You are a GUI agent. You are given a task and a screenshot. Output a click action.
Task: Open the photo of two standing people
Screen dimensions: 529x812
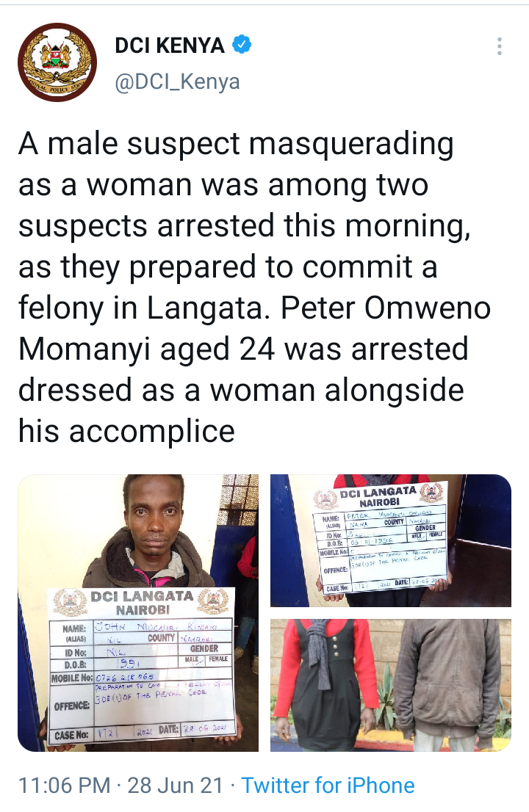[391, 685]
